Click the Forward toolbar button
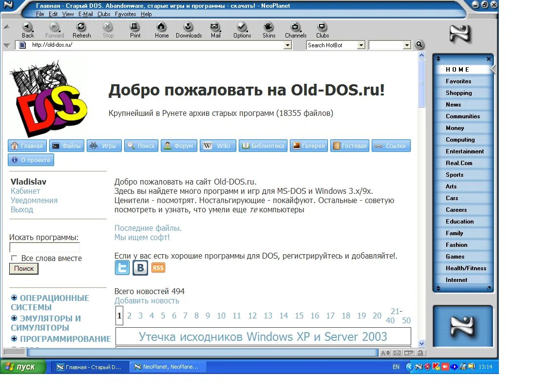Screen dimensions: 533x392 [x=54, y=30]
